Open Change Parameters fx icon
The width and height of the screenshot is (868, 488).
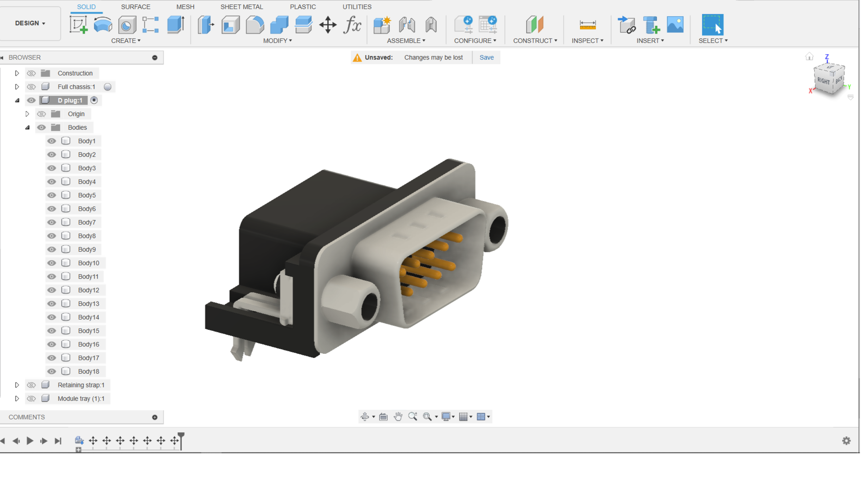(x=352, y=24)
